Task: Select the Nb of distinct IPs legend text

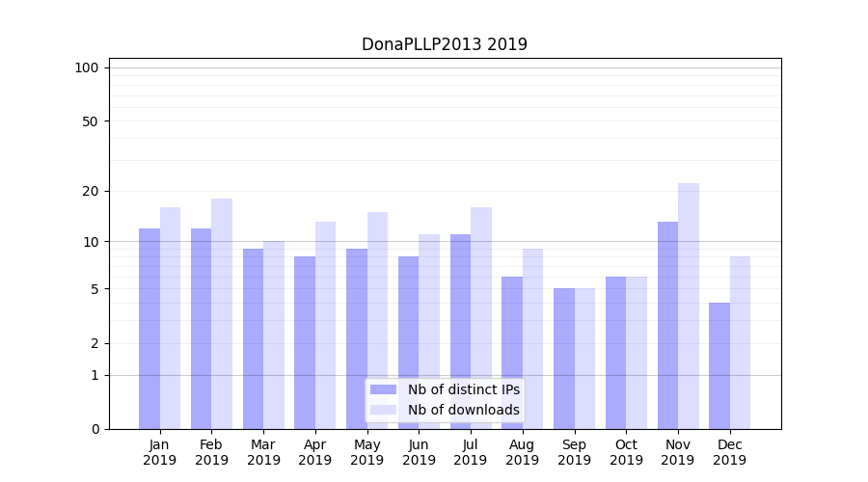Action: pos(463,389)
